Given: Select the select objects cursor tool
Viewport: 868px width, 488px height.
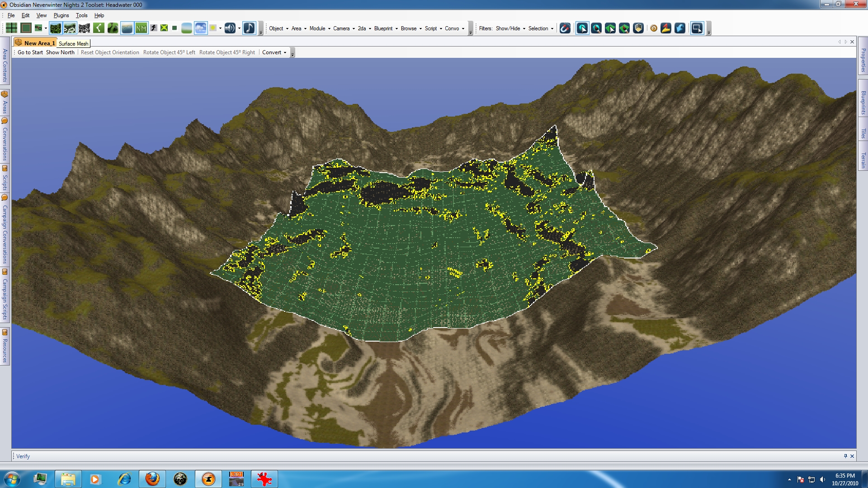Looking at the screenshot, I should 582,28.
